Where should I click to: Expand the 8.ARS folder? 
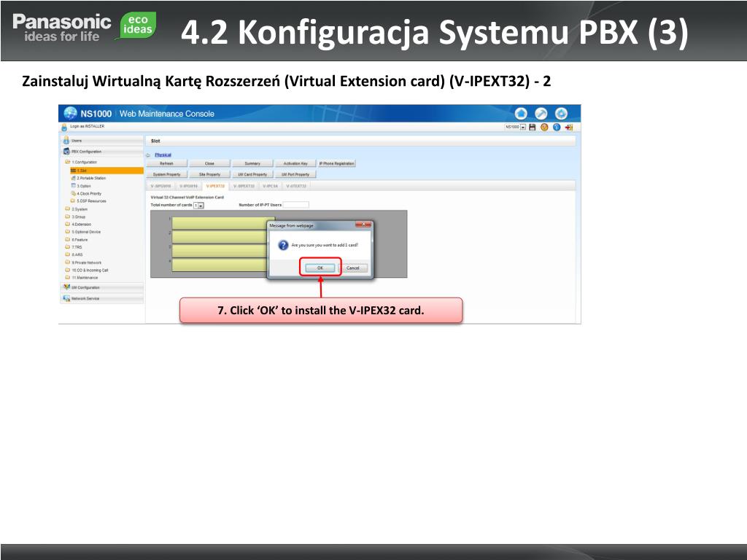click(68, 254)
